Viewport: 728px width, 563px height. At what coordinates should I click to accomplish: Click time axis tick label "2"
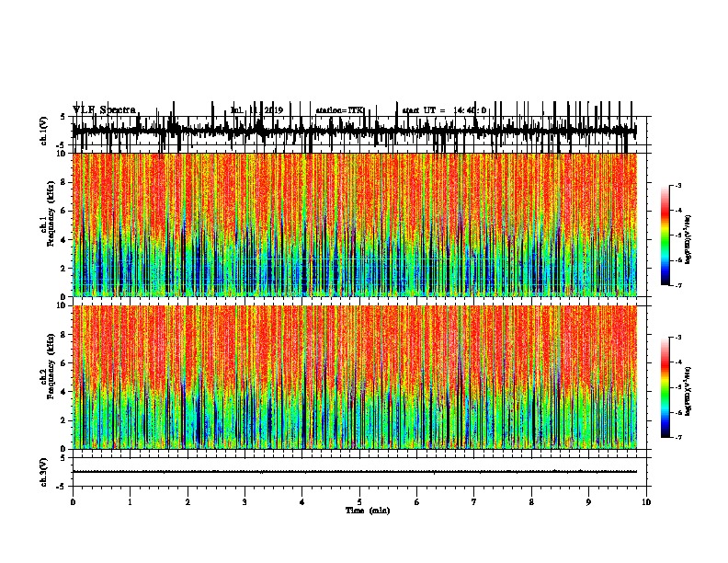(188, 502)
